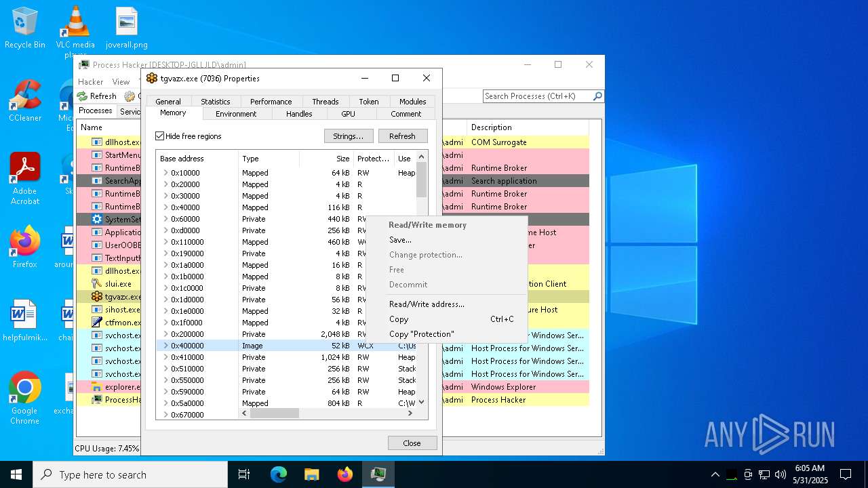Open helpfulmik Word document icon

(24, 321)
